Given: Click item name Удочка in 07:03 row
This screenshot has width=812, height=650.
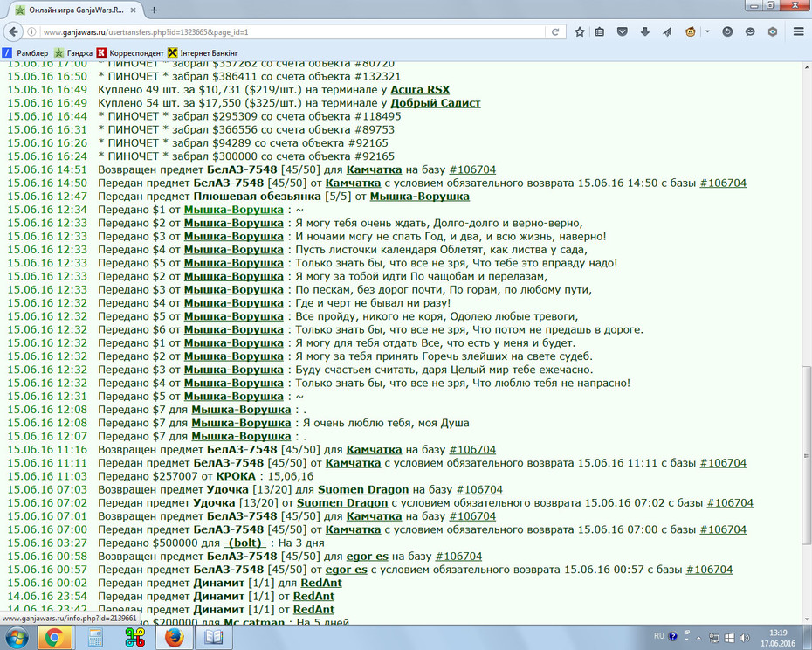Looking at the screenshot, I should click(227, 490).
